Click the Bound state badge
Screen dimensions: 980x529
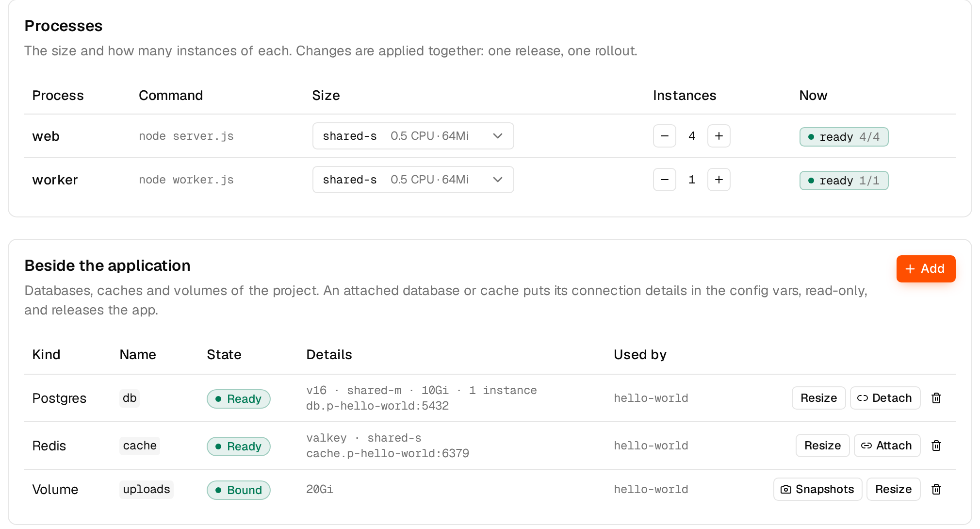[x=238, y=490]
